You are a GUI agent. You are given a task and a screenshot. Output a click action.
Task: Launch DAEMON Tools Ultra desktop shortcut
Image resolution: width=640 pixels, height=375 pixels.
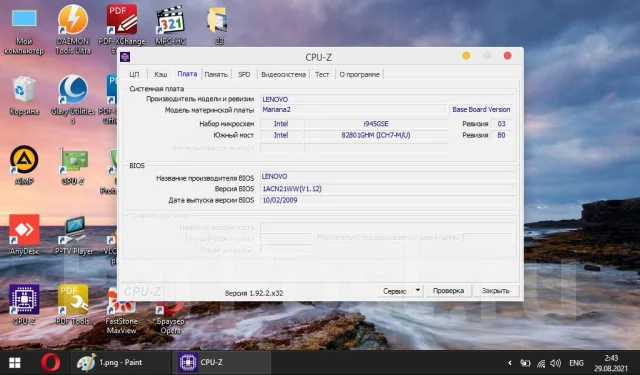coord(73,29)
